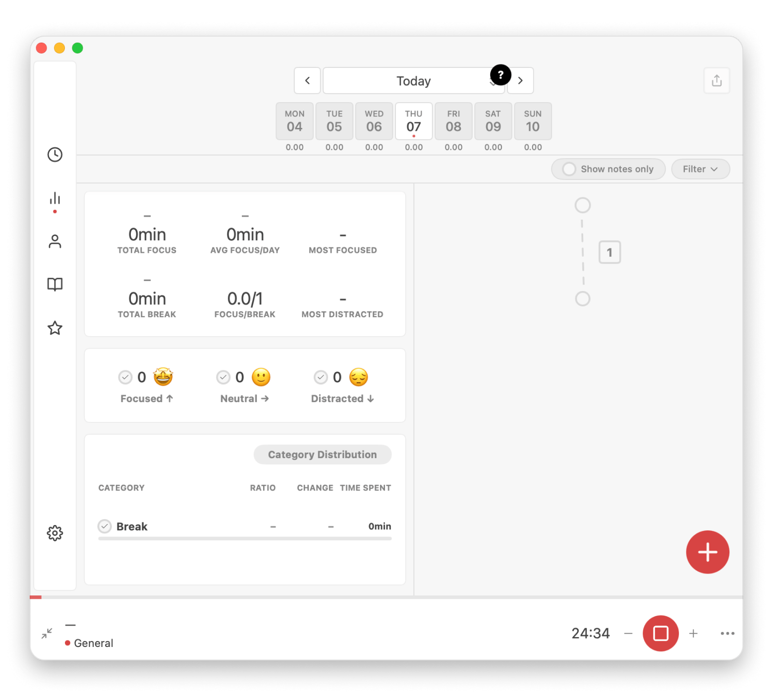Click the red plus add session button
This screenshot has width=773, height=700.
(708, 552)
